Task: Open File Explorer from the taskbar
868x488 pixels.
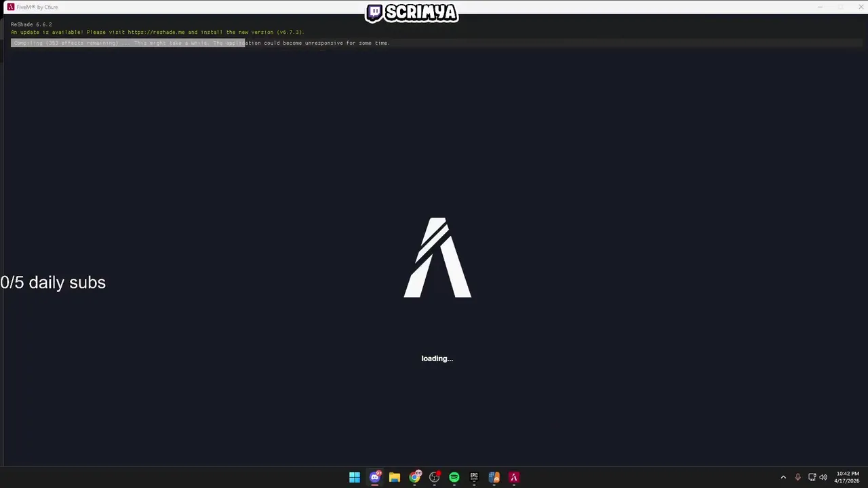Action: pyautogui.click(x=395, y=477)
